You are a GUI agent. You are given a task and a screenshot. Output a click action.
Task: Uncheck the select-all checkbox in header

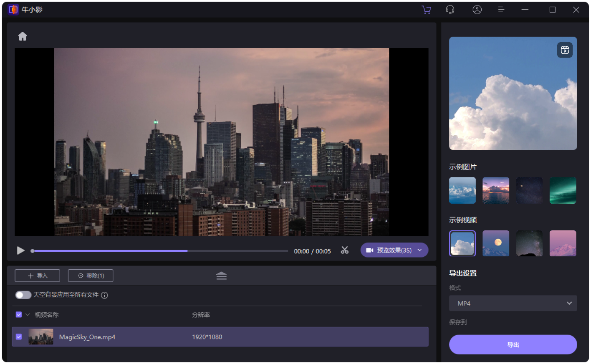pos(19,315)
